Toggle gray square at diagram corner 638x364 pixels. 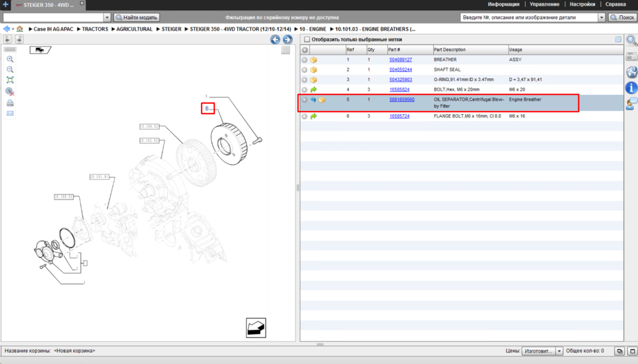(286, 50)
